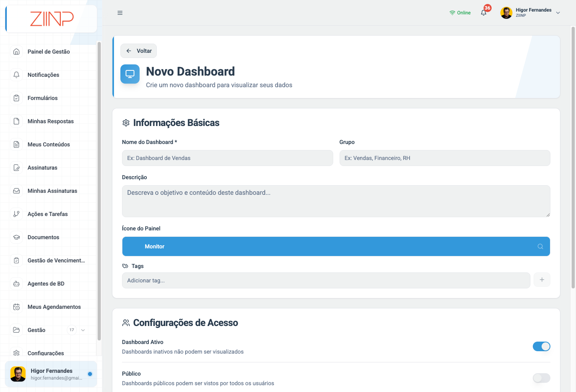The image size is (576, 392).
Task: Click the plus button to add tag
Action: [x=542, y=280]
